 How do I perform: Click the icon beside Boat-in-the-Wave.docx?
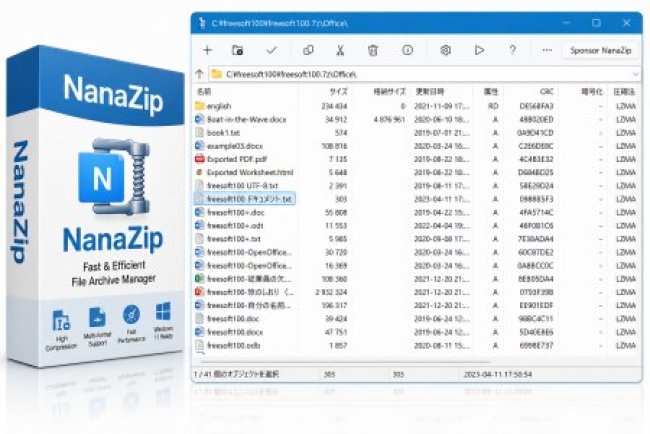(199, 119)
